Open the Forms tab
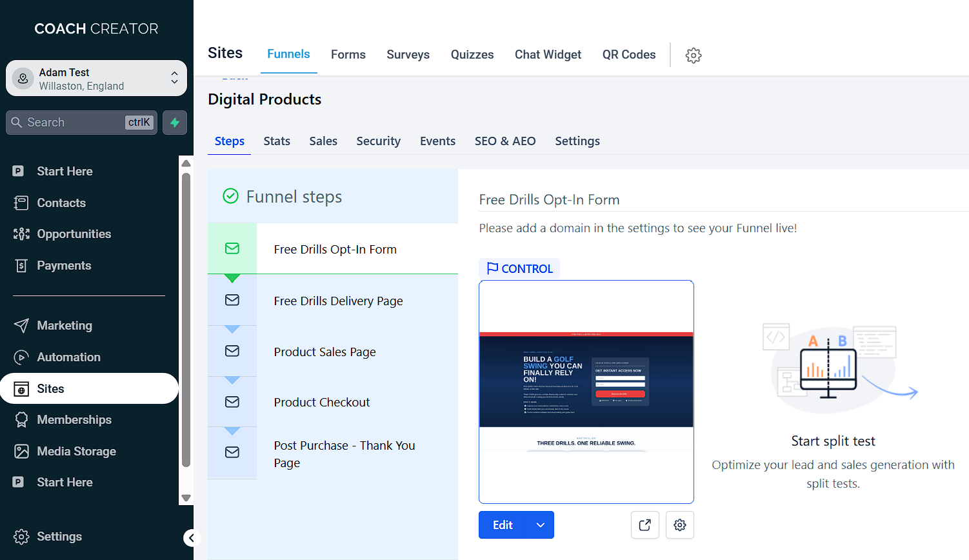 (x=348, y=55)
